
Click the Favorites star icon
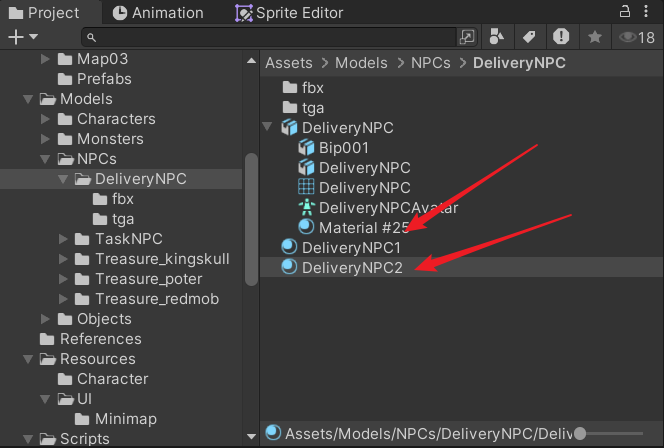pyautogui.click(x=594, y=37)
